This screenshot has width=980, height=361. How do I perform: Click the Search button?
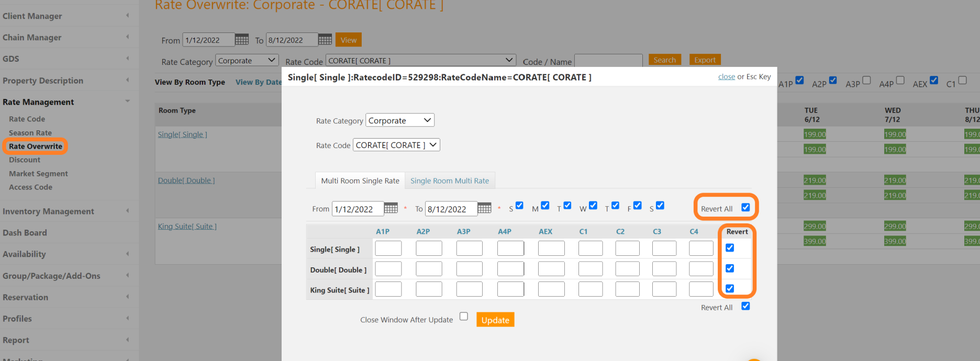coord(665,60)
